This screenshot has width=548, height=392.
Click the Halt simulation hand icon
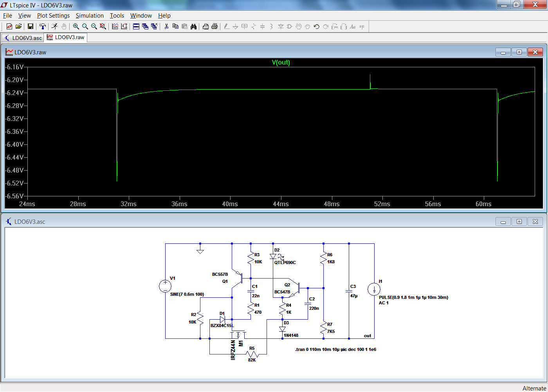(x=63, y=27)
